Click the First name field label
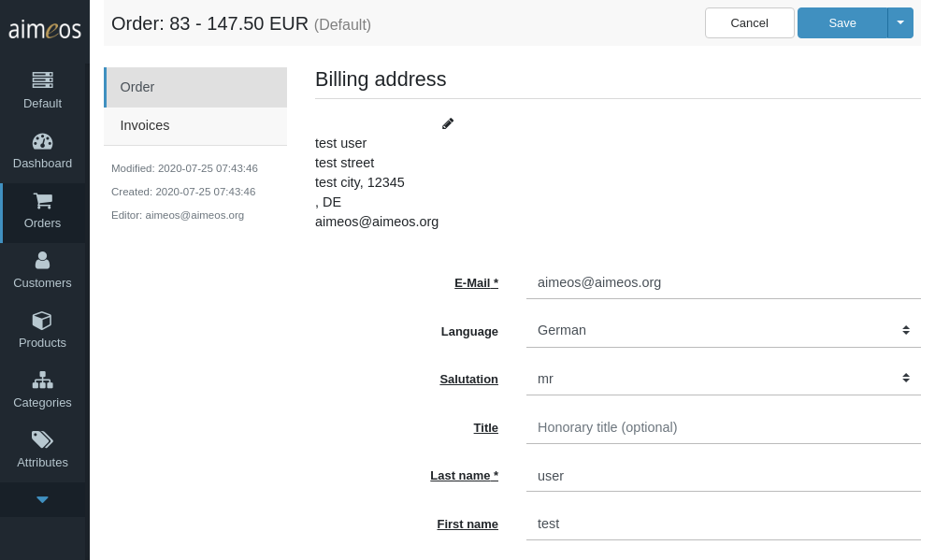 pos(467,524)
